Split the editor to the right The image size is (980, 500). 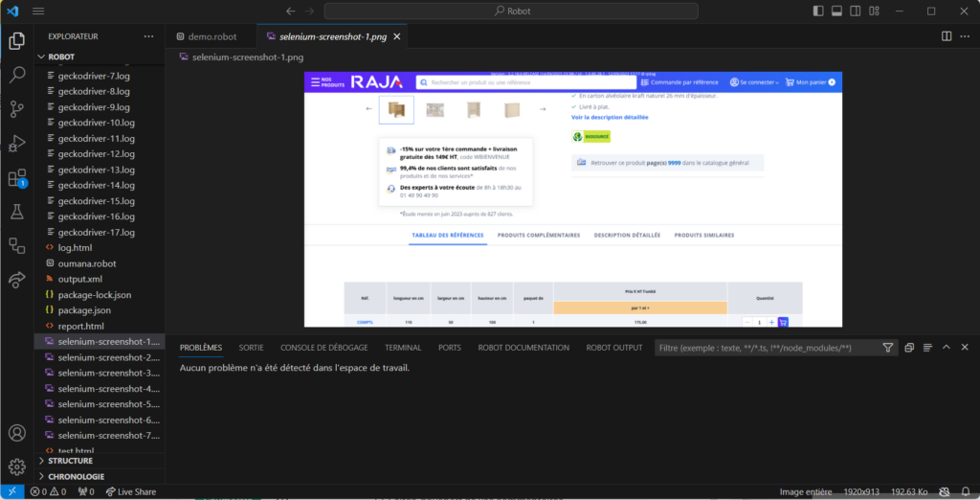947,36
